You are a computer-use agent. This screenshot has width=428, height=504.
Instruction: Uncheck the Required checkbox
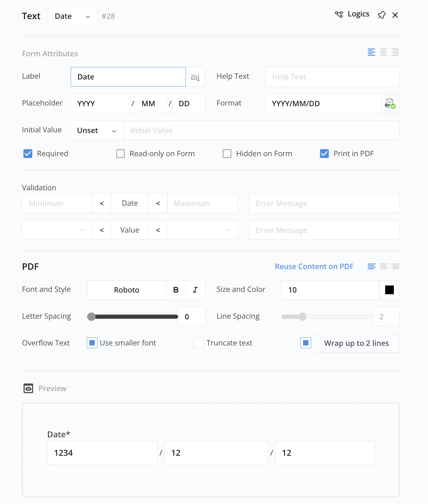pos(28,154)
